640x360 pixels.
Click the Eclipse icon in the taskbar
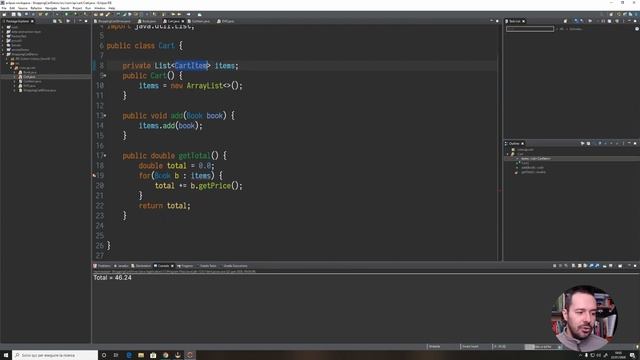tap(190, 355)
